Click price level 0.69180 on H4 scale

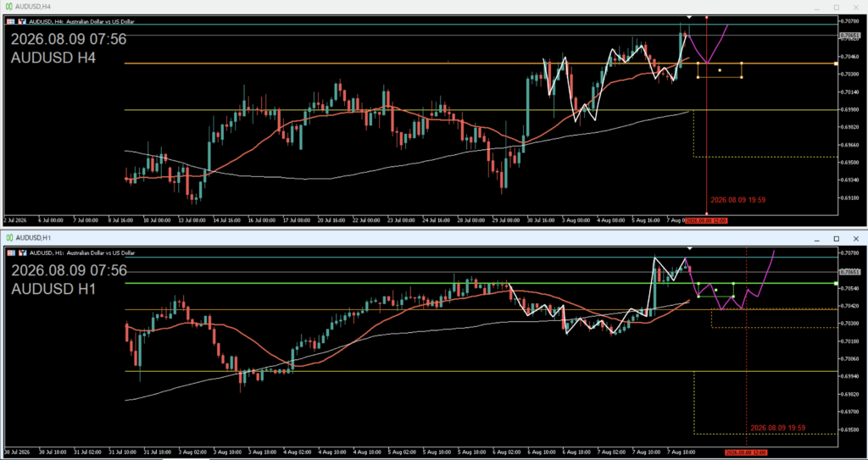pos(851,197)
